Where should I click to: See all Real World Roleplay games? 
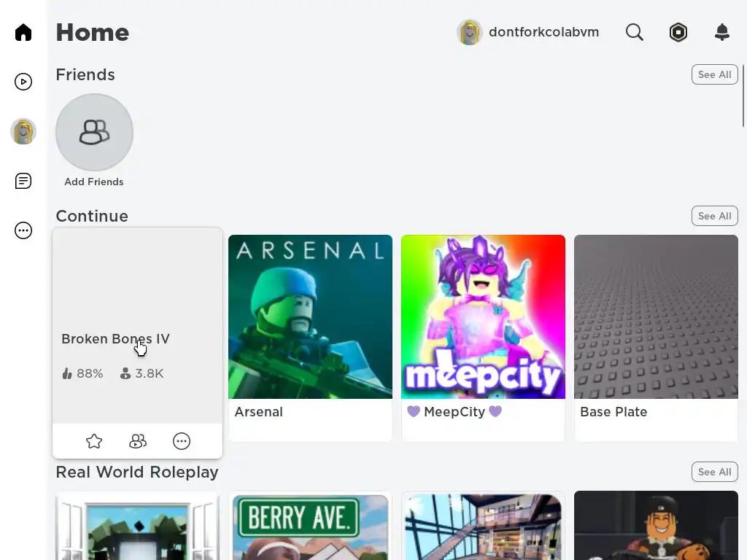coord(714,472)
